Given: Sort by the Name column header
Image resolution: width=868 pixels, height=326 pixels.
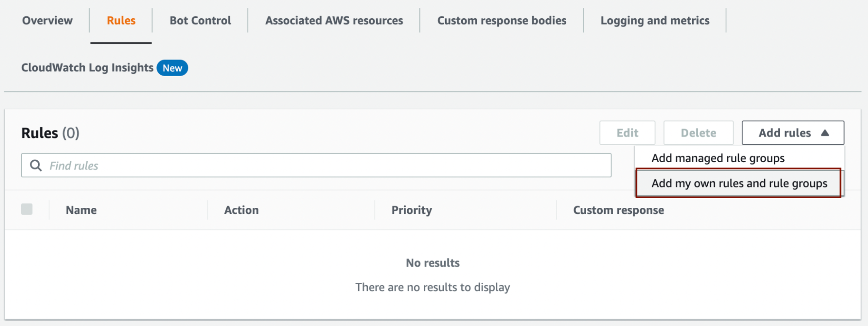Looking at the screenshot, I should (81, 210).
